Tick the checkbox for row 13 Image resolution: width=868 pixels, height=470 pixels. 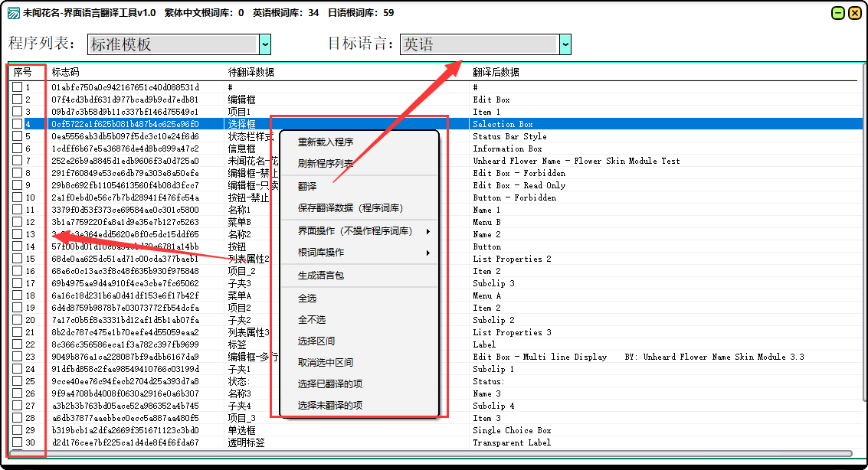click(x=17, y=234)
